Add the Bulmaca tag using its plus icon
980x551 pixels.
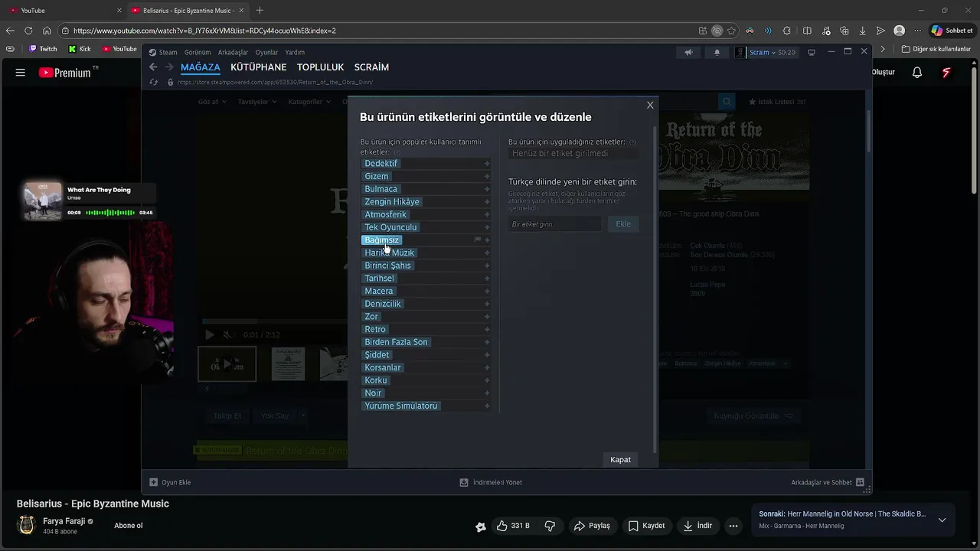click(x=487, y=189)
